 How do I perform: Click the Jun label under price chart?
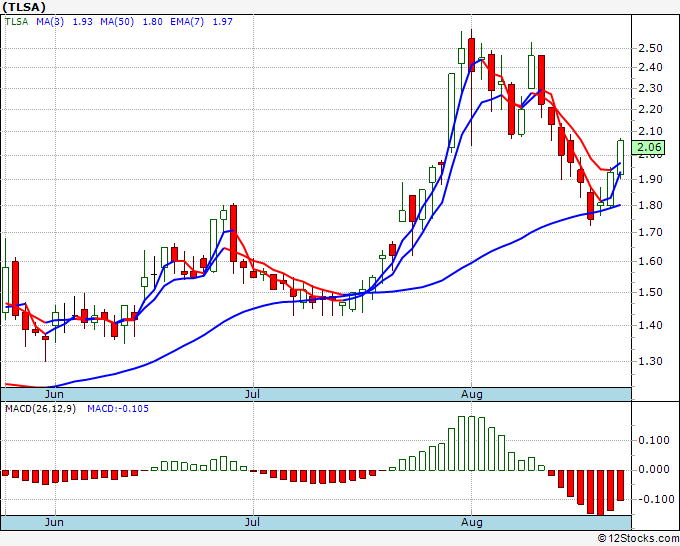pos(54,394)
